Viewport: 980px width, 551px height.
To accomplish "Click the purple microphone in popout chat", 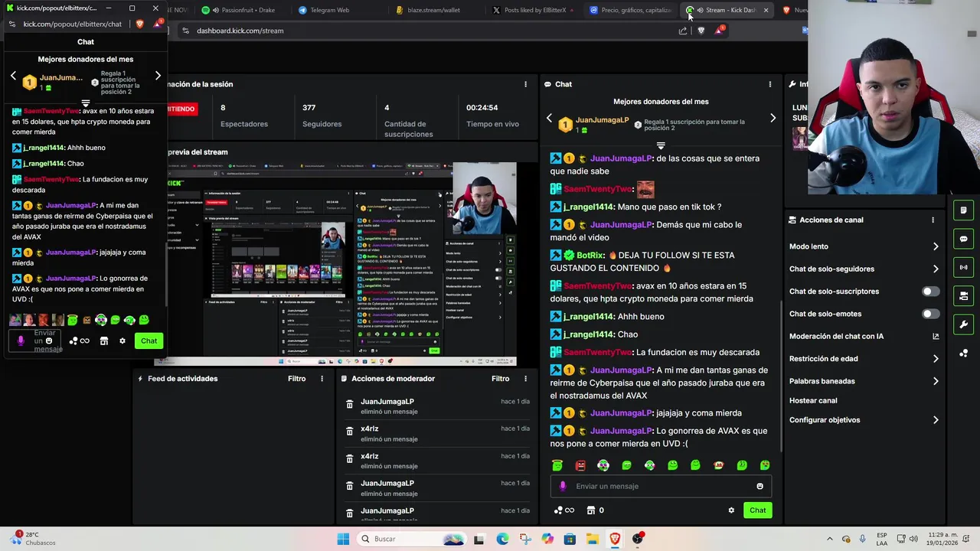I will tap(21, 341).
